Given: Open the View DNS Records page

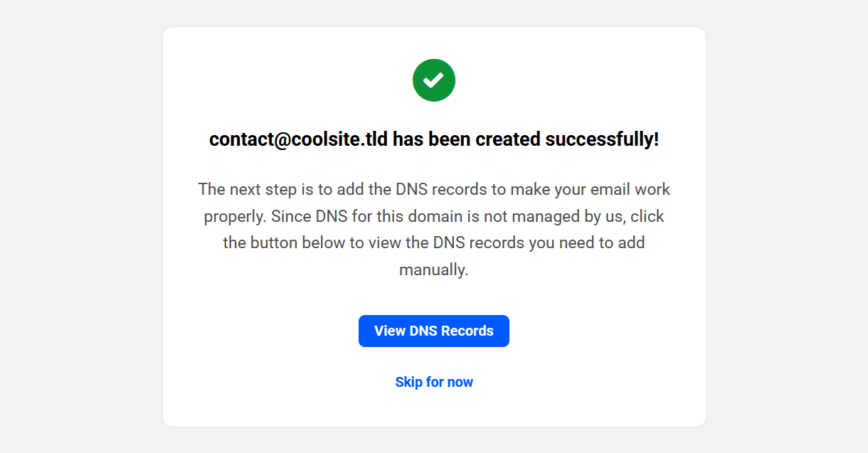Looking at the screenshot, I should pyautogui.click(x=434, y=331).
